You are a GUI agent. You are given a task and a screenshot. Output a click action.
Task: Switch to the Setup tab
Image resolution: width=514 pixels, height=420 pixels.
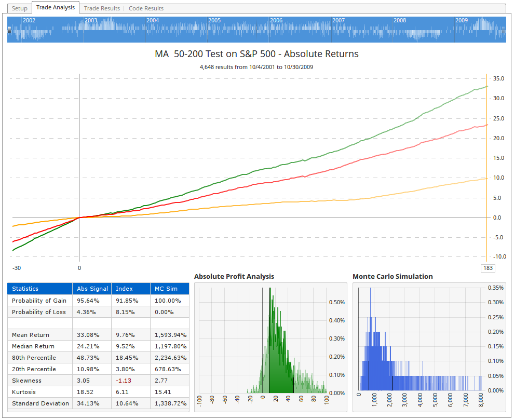(x=19, y=8)
